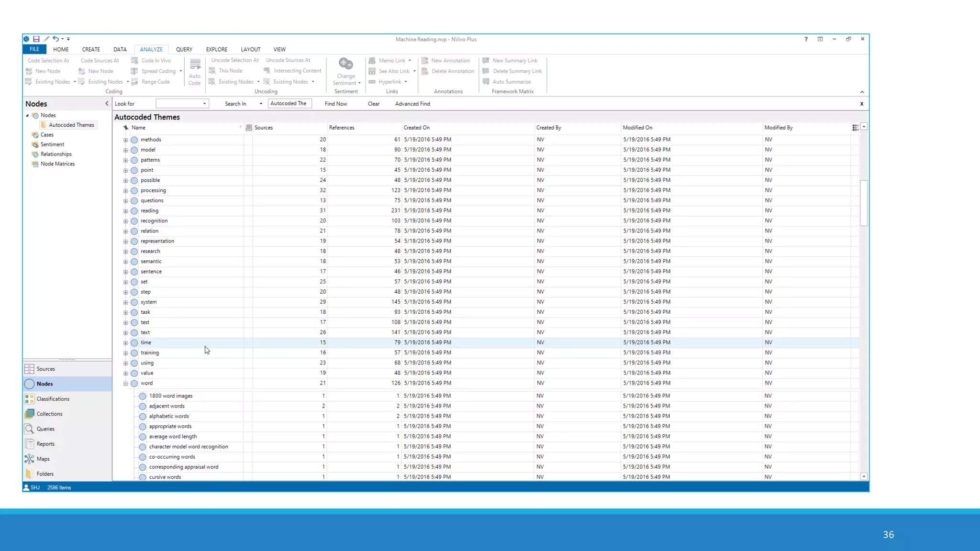Click the Undo arrow icon

coord(56,39)
